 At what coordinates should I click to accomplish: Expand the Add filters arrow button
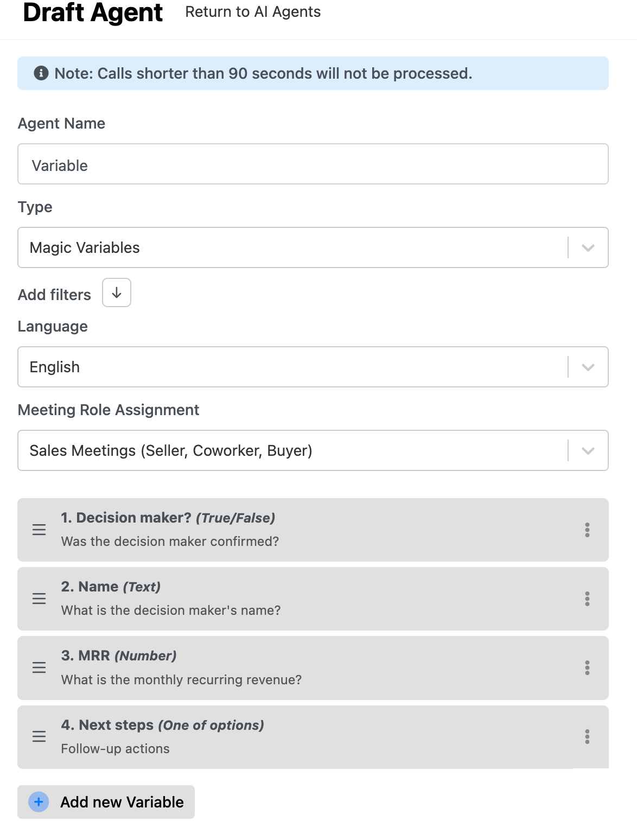coord(117,292)
